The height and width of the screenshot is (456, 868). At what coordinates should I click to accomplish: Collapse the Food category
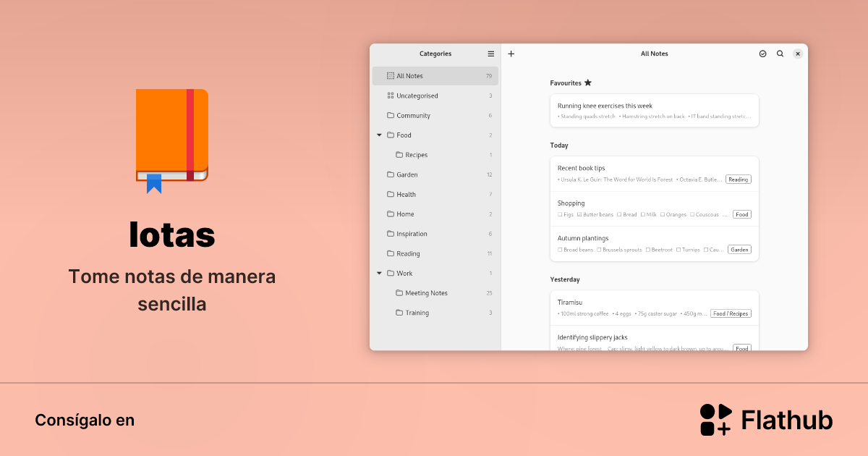[x=379, y=135]
